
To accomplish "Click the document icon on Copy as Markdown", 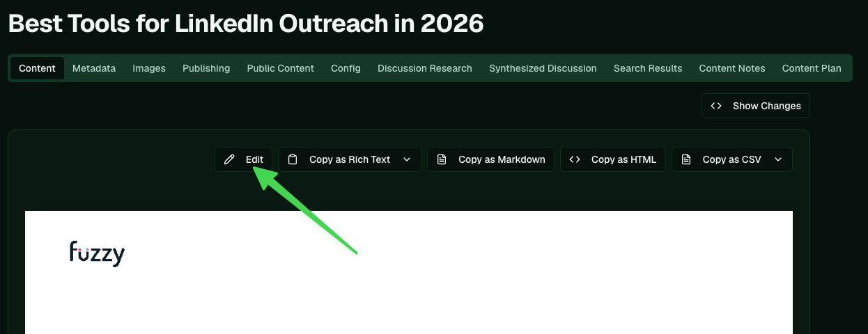I will [x=442, y=159].
